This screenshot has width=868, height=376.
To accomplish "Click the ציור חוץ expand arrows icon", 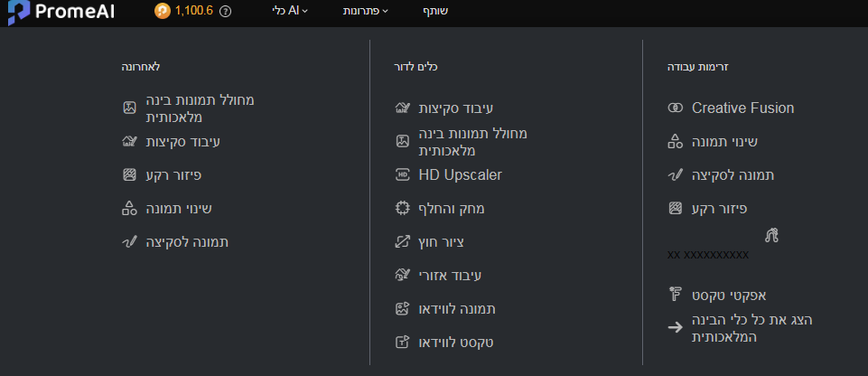I will click(403, 241).
